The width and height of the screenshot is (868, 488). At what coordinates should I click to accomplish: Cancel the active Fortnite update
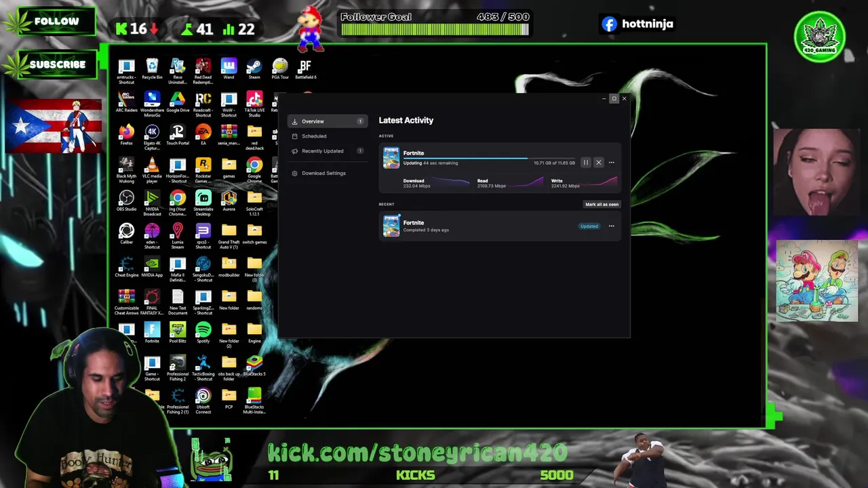598,163
